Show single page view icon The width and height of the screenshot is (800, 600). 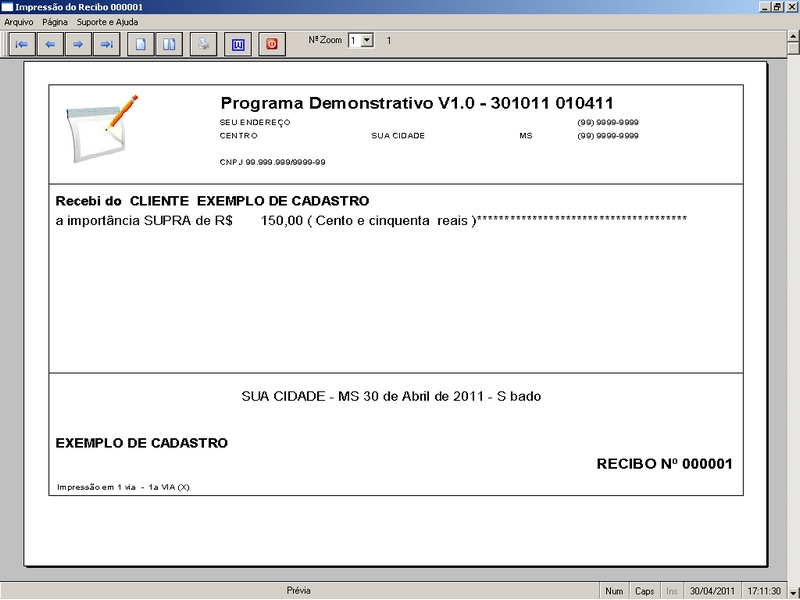(140, 44)
